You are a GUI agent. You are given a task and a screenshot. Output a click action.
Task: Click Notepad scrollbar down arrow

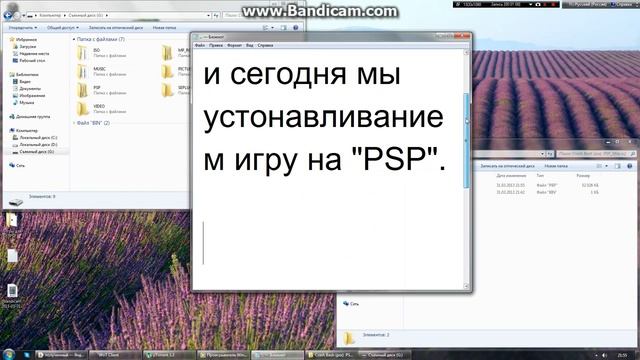pyautogui.click(x=467, y=286)
